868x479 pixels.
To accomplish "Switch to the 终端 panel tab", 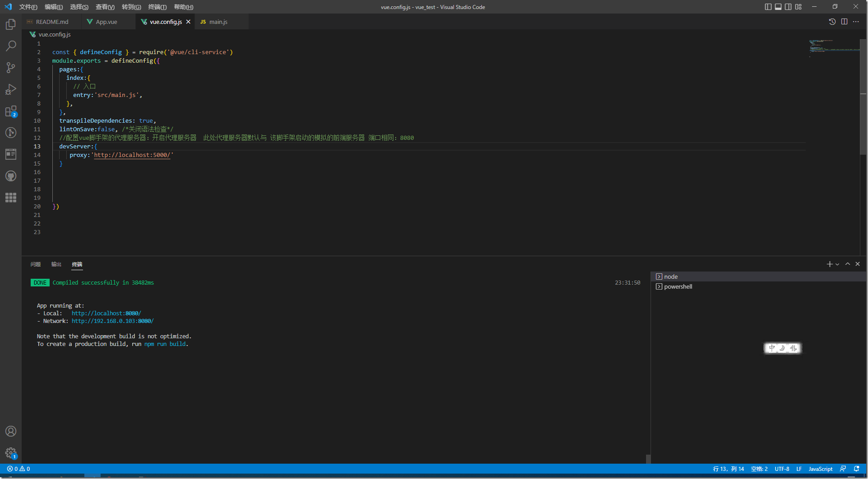I will tap(77, 264).
